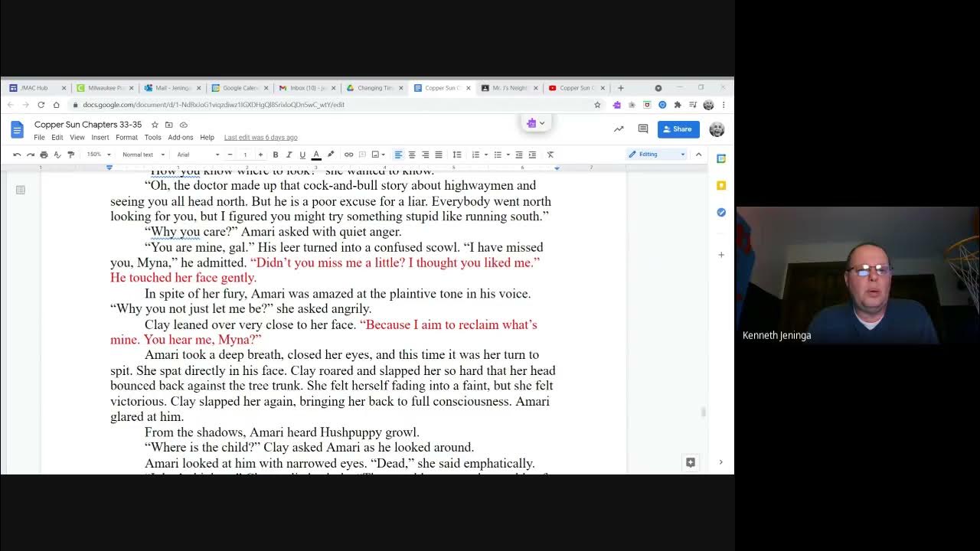Open the Format menu
The height and width of the screenshot is (551, 980).
126,138
